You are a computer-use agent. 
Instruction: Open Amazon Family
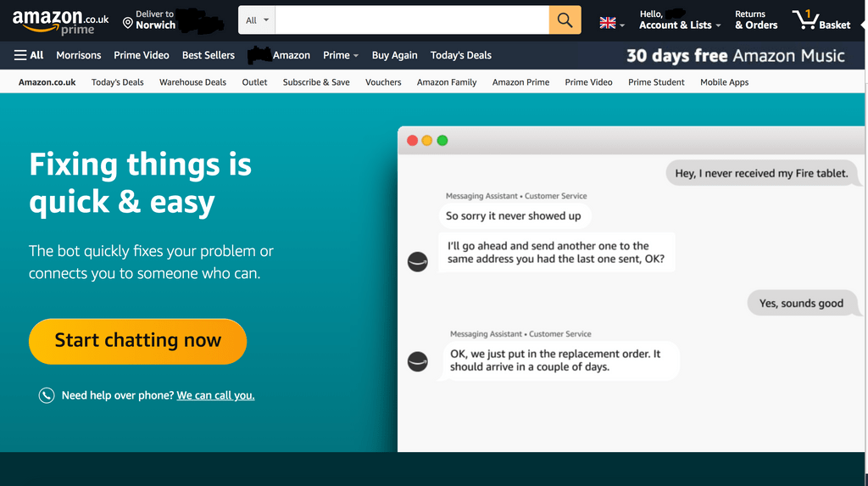tap(447, 82)
